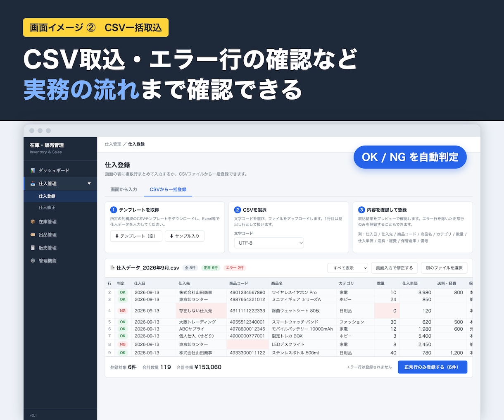Click the ダッシュボード chart icon
The height and width of the screenshot is (420, 504).
click(x=33, y=170)
